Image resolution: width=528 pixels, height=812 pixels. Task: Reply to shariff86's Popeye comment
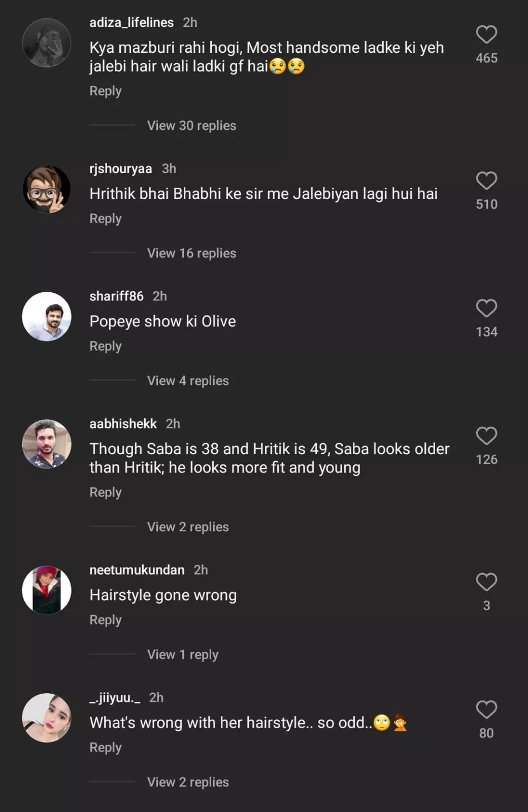106,346
